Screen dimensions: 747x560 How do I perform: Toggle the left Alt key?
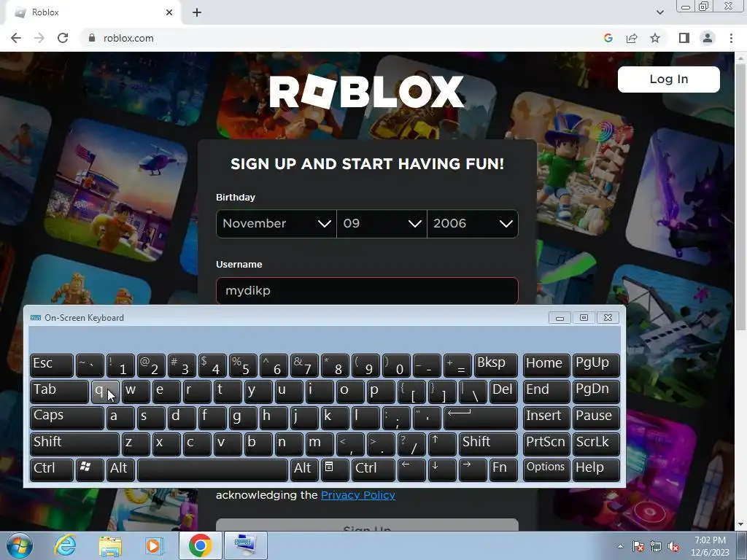120,470
